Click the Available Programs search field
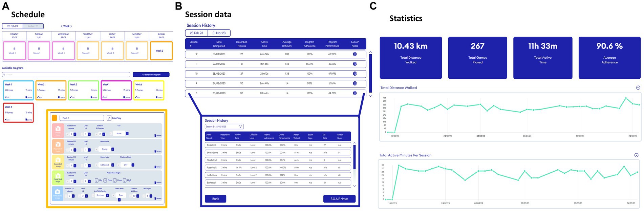 coord(66,75)
